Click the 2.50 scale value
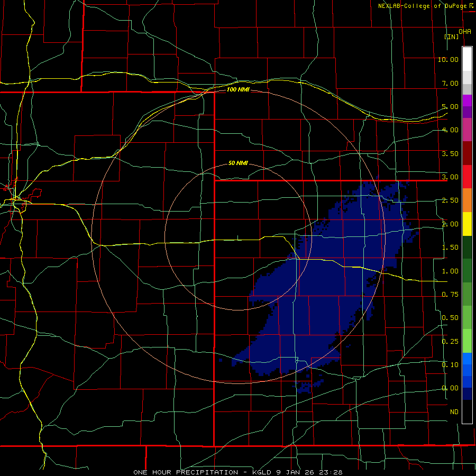 [x=450, y=200]
